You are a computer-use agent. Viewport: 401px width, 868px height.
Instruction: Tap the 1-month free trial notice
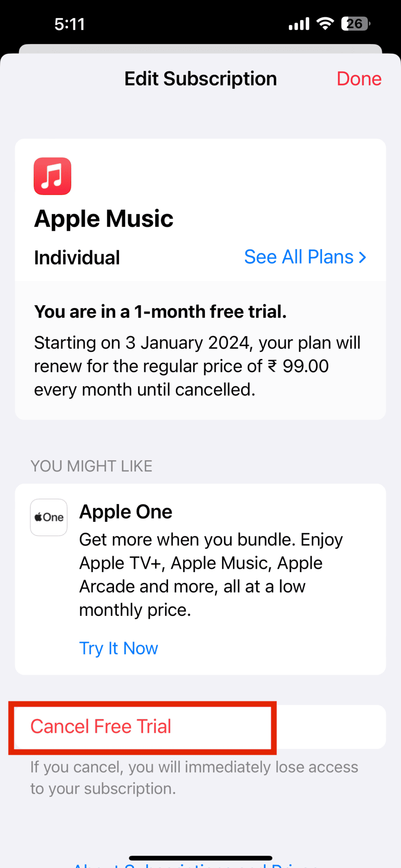[160, 312]
